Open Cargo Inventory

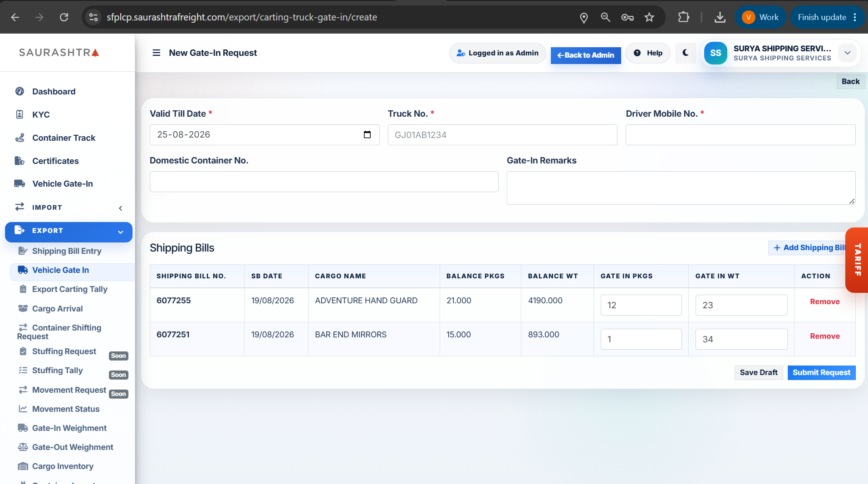63,466
